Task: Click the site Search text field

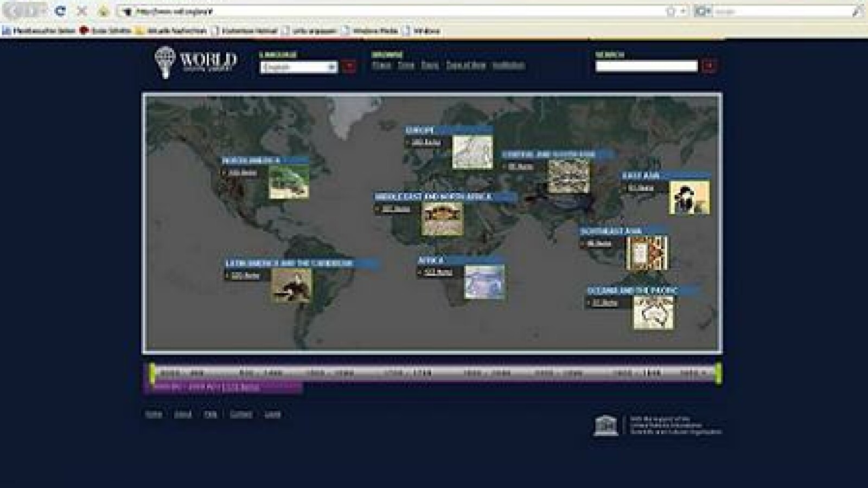Action: [x=646, y=66]
